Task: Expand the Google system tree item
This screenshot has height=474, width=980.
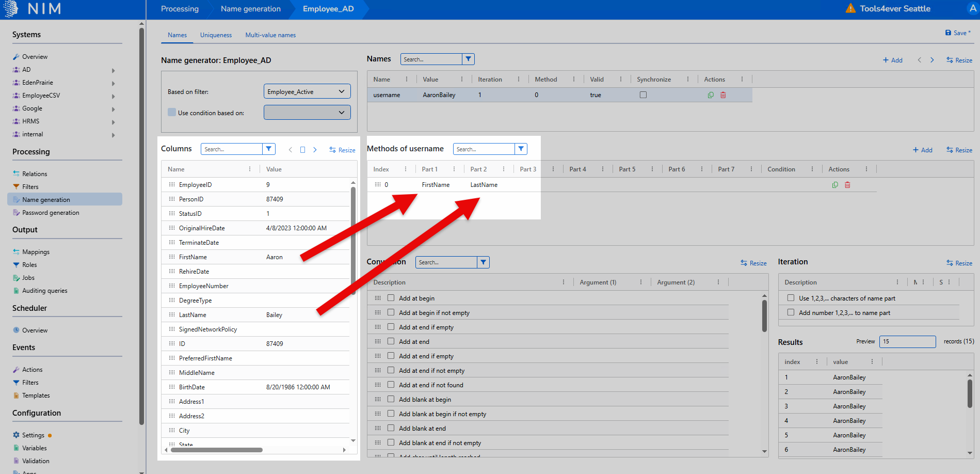Action: click(x=113, y=109)
